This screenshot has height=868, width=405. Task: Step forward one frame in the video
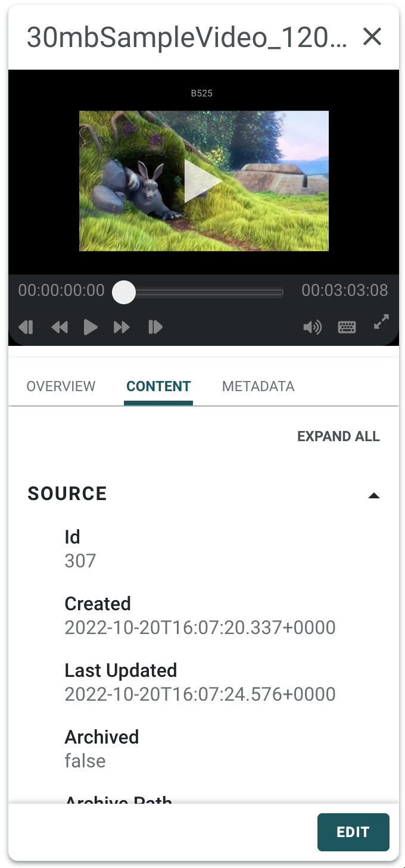pos(155,327)
